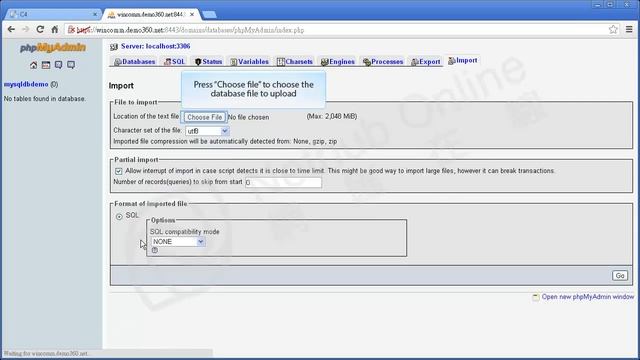This screenshot has width=640, height=360.
Task: Click the phpMyAdmin logo
Action: pyautogui.click(x=53, y=48)
